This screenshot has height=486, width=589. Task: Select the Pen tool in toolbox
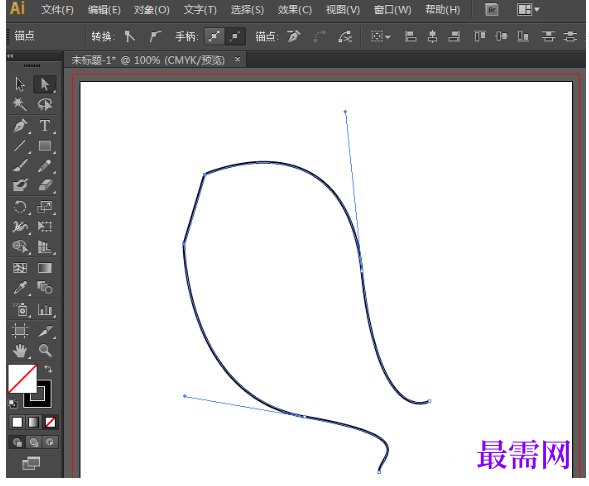pyautogui.click(x=20, y=126)
